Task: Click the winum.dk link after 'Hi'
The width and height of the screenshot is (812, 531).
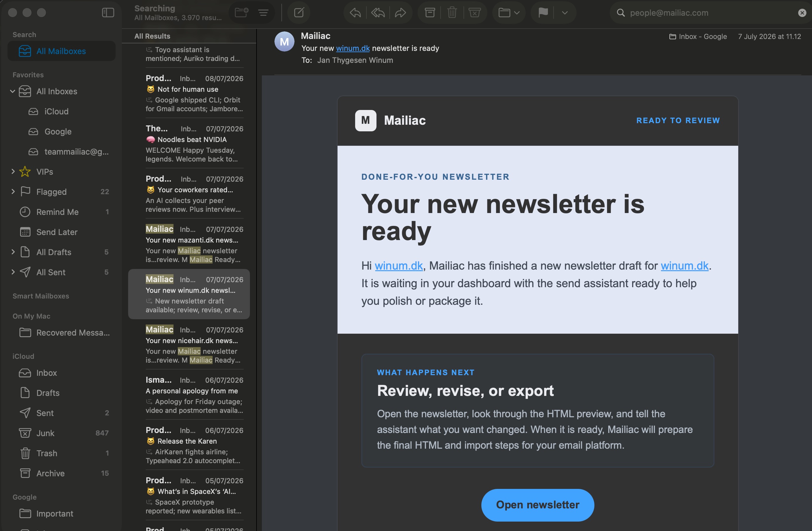Action: (x=398, y=266)
